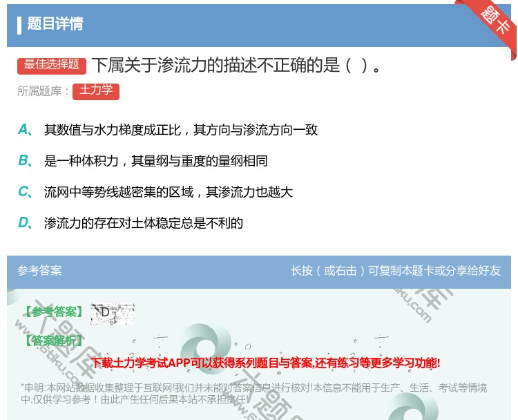Click the 申明 disclaimer text
This screenshot has height=420, width=518.
[x=253, y=394]
